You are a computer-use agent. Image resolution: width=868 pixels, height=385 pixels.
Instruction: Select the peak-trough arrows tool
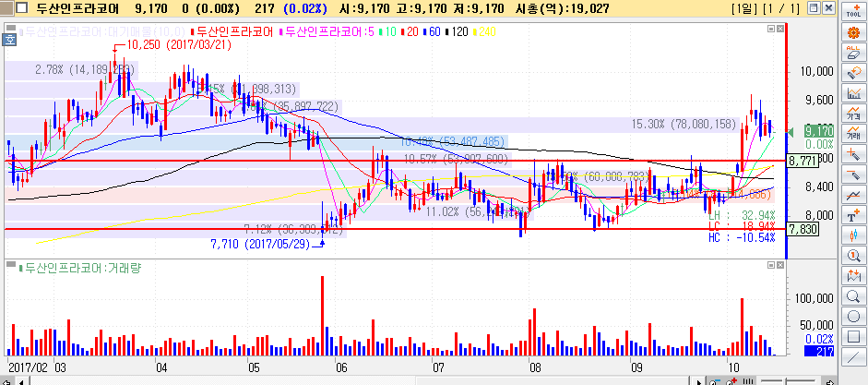coord(853,275)
